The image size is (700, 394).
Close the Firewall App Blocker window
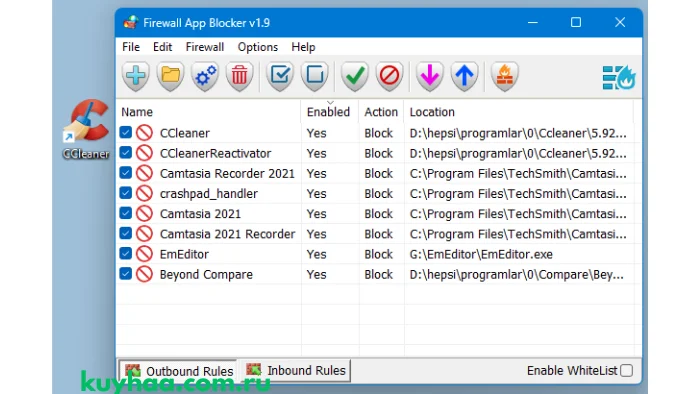[x=620, y=22]
